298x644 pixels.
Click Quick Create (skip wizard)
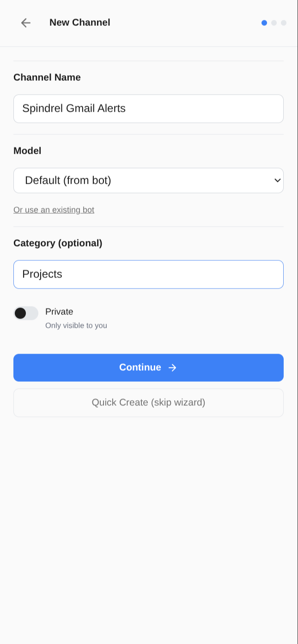(x=148, y=402)
